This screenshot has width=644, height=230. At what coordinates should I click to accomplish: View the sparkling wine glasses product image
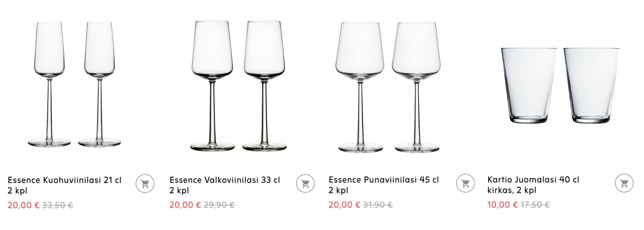pyautogui.click(x=74, y=84)
